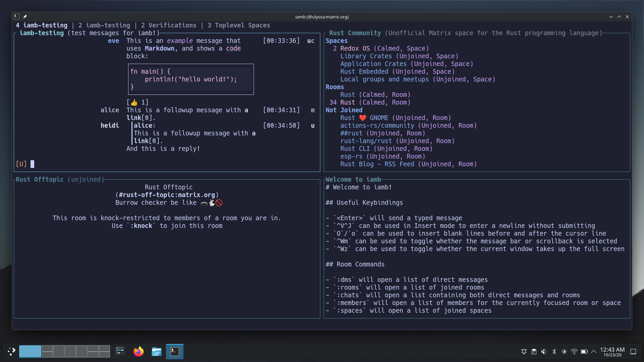Screen dimensions: 644x362
Task: Select 'Rust ❤️ GNOME (Unjoined, Room)' entry
Action: point(396,118)
